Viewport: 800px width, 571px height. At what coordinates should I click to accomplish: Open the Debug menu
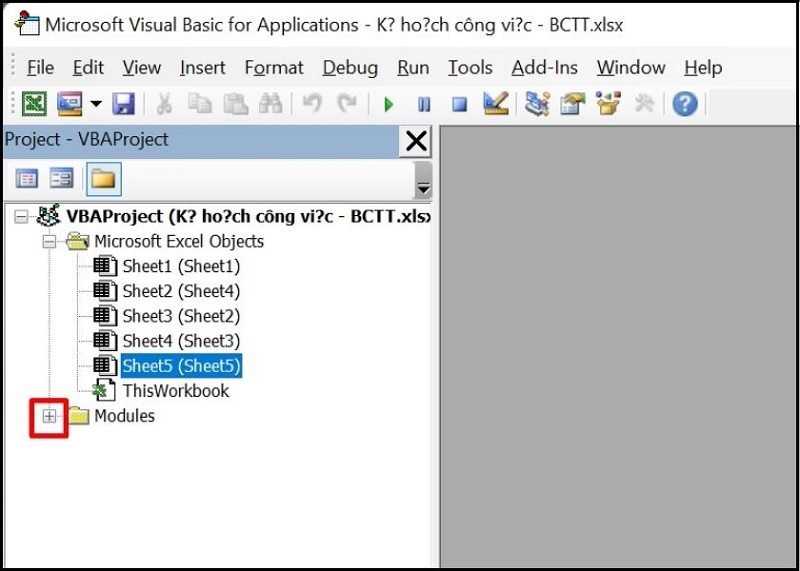[350, 68]
